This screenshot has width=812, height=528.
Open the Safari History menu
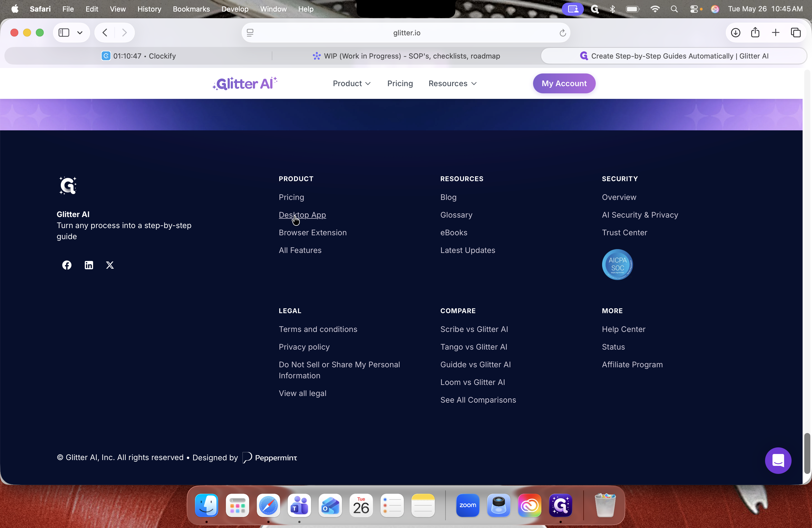(x=149, y=9)
